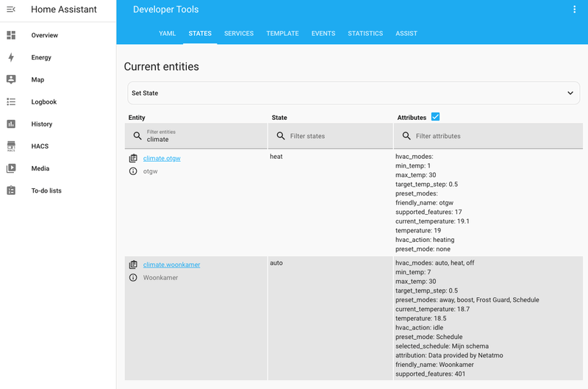This screenshot has height=389, width=588.
Task: Click the HACS store icon
Action: [11, 146]
